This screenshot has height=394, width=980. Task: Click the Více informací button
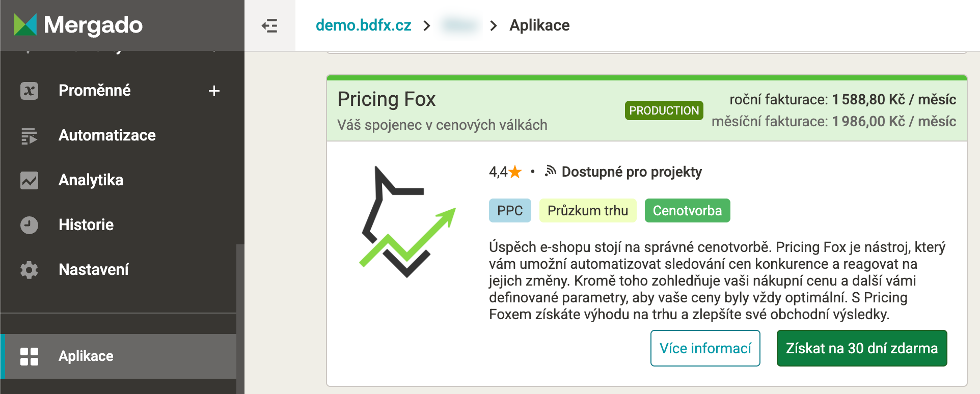(x=705, y=348)
